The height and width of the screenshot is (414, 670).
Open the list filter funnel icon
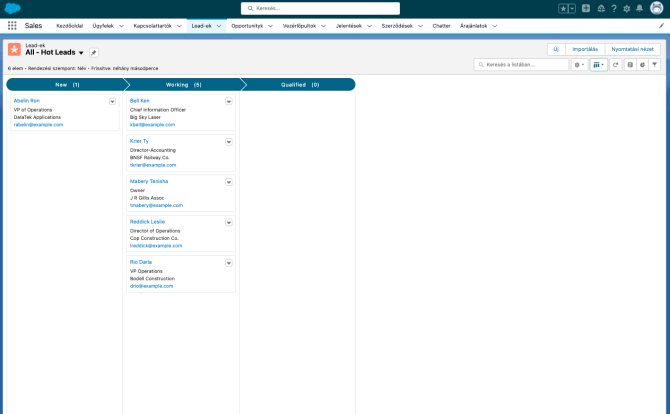(x=655, y=64)
